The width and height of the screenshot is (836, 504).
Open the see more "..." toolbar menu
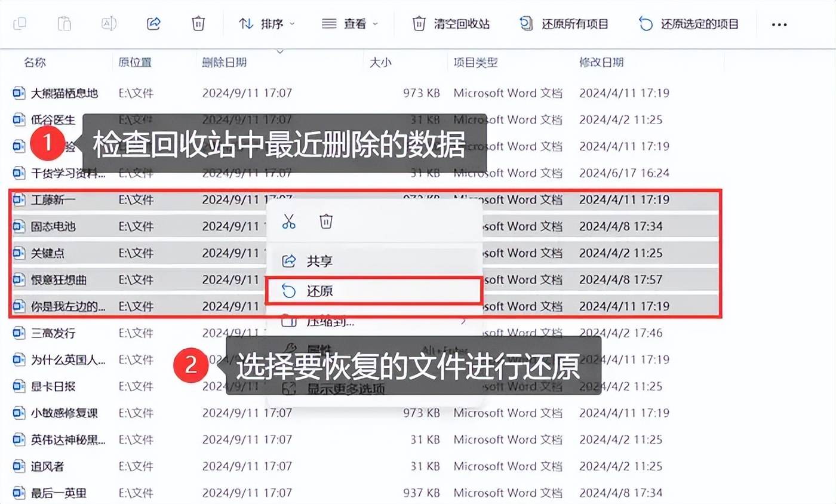coord(779,24)
